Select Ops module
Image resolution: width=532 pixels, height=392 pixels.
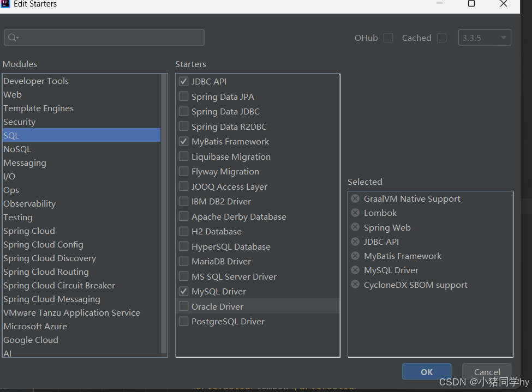[81, 190]
